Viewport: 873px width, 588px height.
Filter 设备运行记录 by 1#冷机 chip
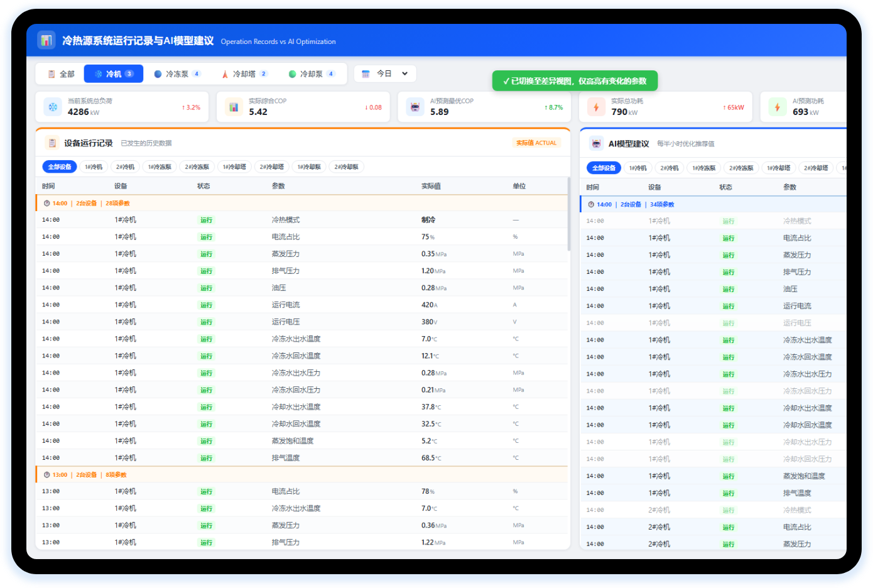94,167
